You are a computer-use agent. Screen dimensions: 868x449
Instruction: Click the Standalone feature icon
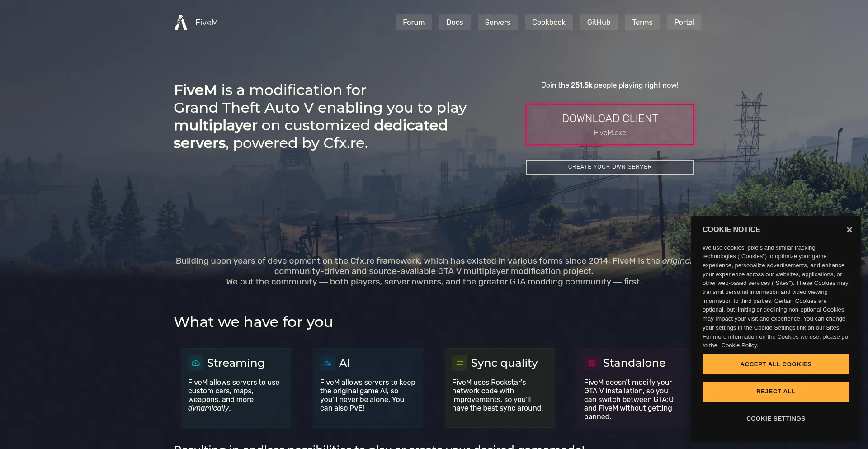592,363
